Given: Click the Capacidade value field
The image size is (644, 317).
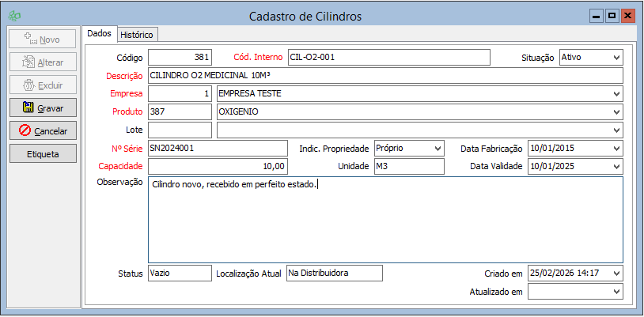Looking at the screenshot, I should pos(218,166).
